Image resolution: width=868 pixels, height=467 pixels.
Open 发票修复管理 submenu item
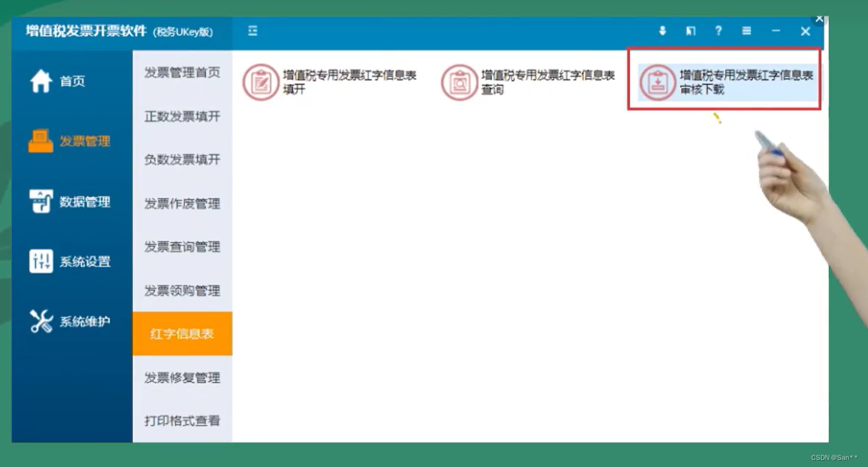tap(182, 378)
